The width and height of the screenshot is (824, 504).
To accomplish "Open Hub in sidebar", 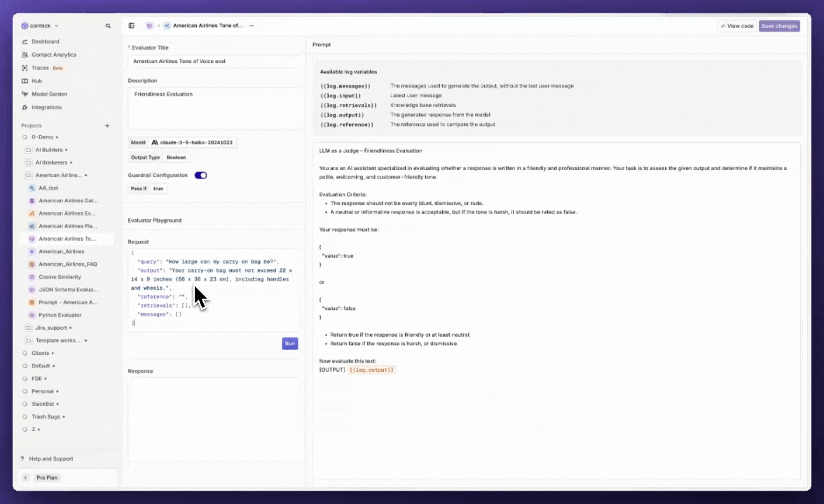I will 36,81.
